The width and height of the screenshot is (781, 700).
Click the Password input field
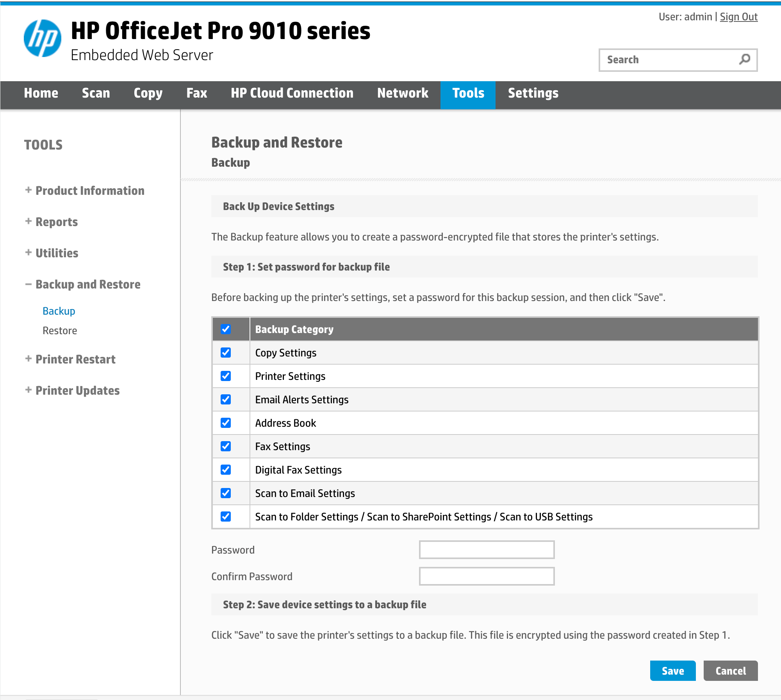(487, 550)
